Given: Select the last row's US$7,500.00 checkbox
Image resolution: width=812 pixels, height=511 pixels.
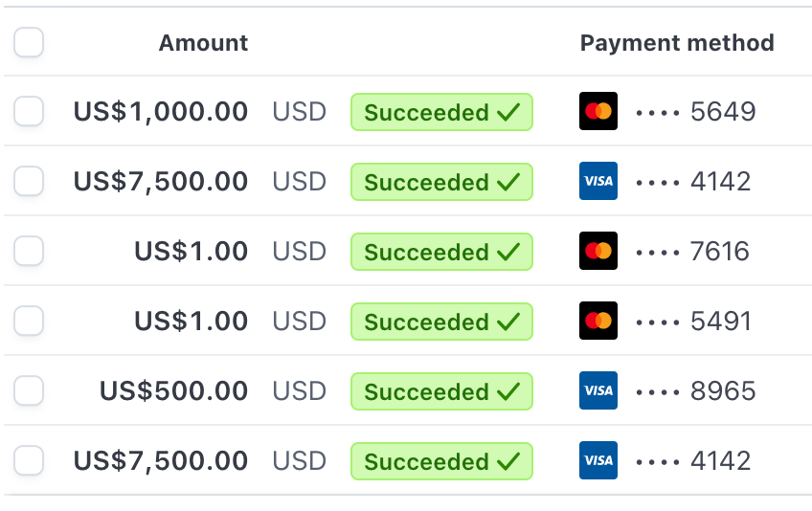Looking at the screenshot, I should click(29, 460).
